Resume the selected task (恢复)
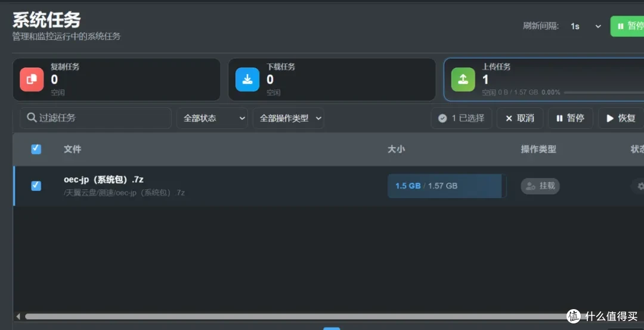Screen dimensions: 644x330 point(621,118)
